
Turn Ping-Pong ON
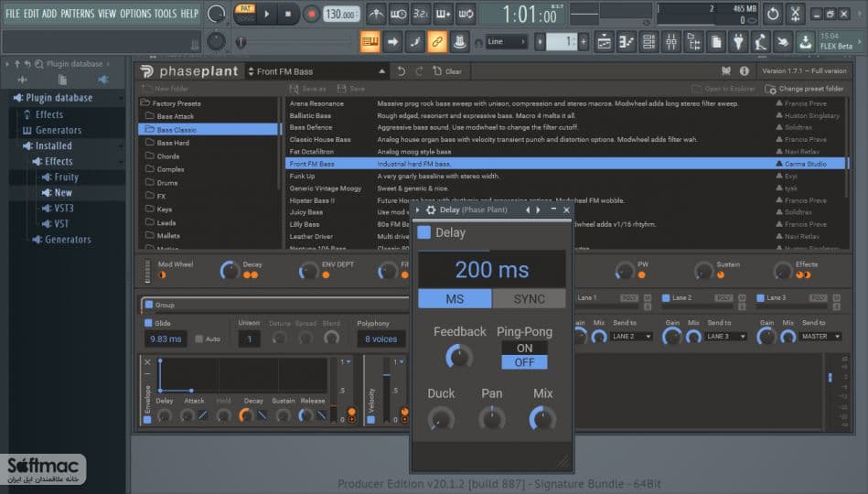524,349
